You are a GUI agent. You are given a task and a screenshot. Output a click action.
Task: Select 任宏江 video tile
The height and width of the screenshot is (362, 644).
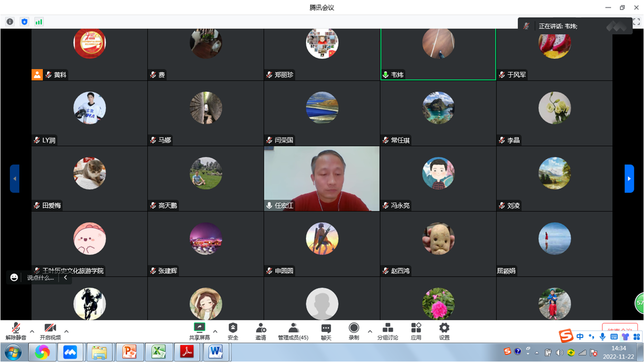[322, 178]
